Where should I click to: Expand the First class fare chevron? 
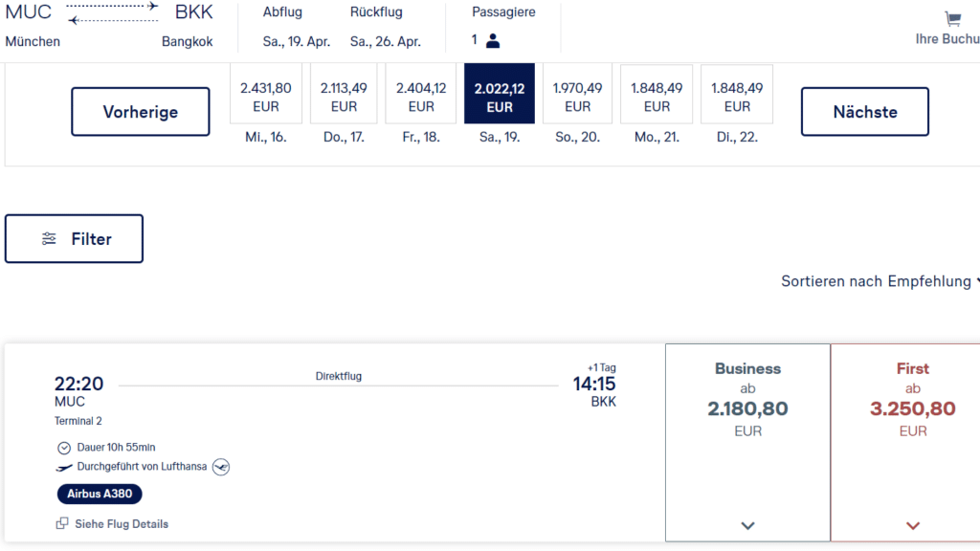tap(913, 525)
